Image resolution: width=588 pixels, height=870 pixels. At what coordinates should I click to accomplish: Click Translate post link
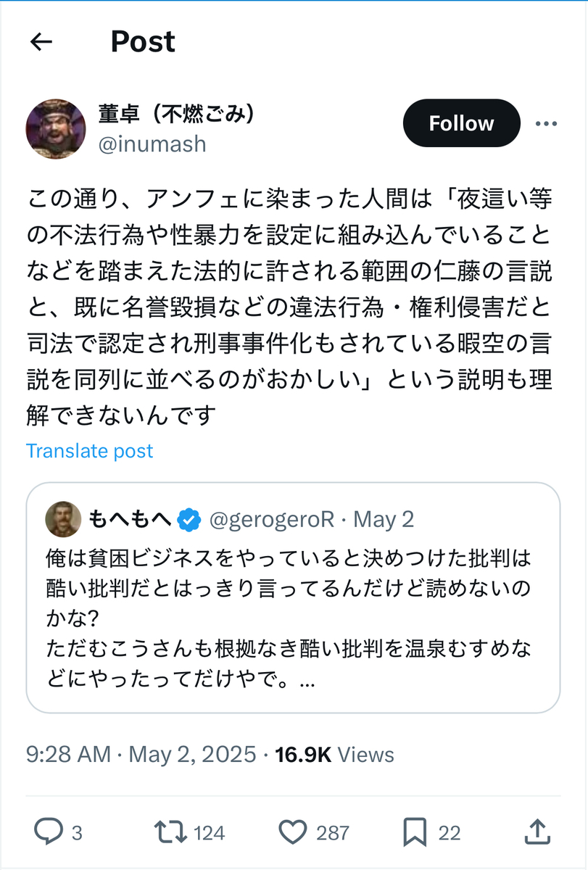90,451
